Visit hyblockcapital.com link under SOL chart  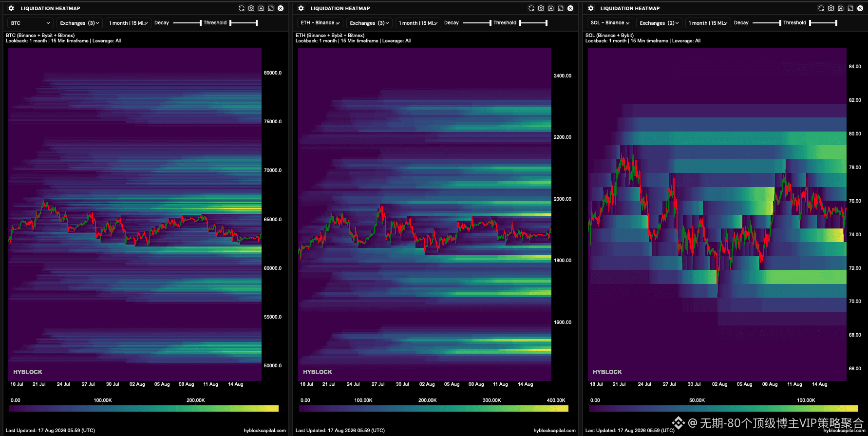click(844, 431)
